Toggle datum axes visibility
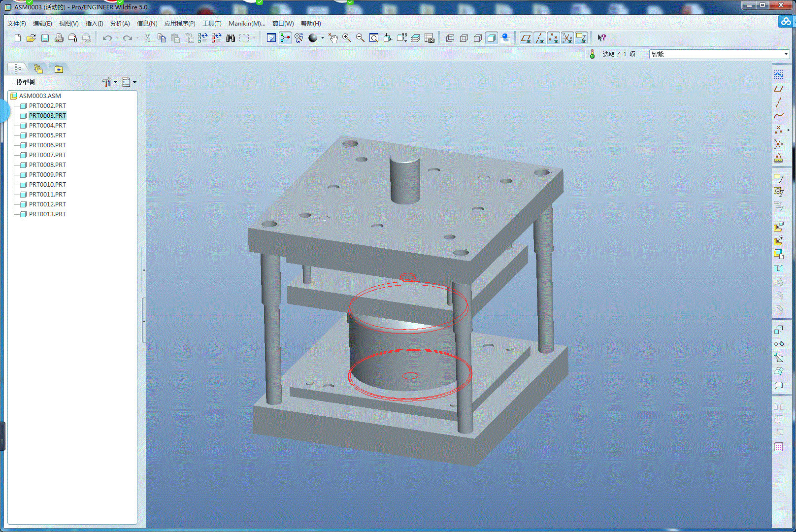Viewport: 796px width, 532px height. [540, 38]
